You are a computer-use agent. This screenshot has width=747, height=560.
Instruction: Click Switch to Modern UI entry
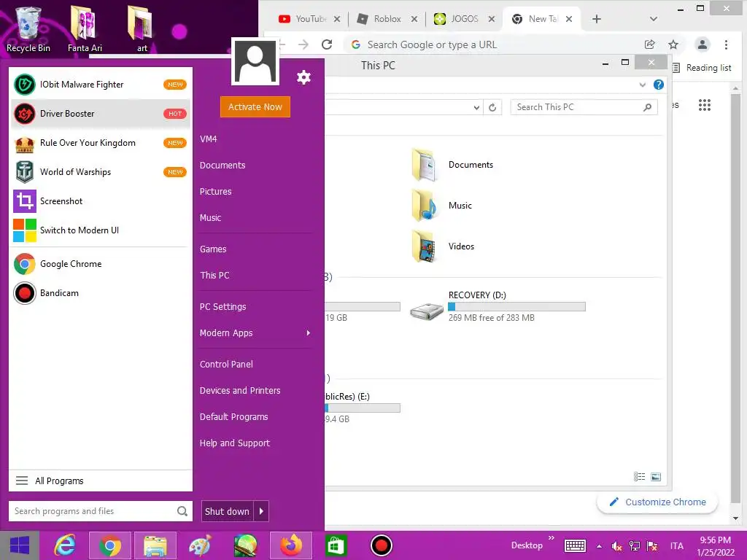(100, 230)
